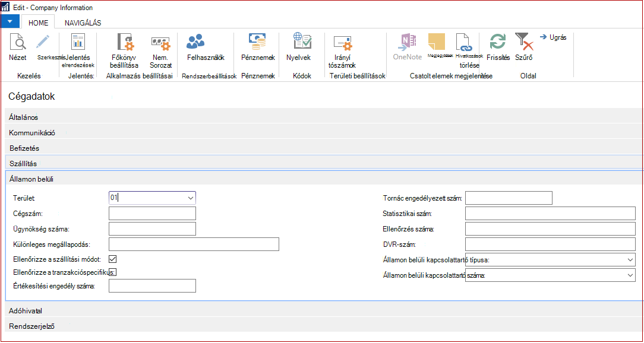Open the Terület dropdown arrow

(x=191, y=198)
